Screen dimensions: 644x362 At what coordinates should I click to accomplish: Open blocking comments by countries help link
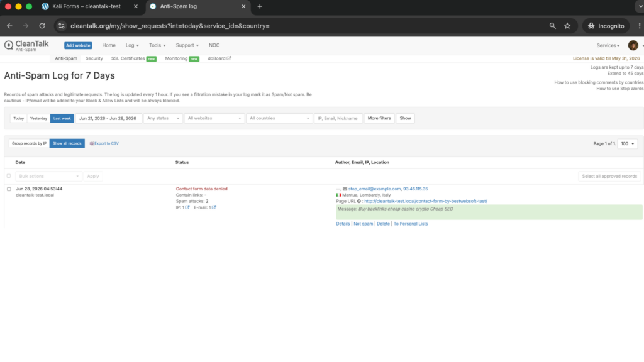click(599, 82)
